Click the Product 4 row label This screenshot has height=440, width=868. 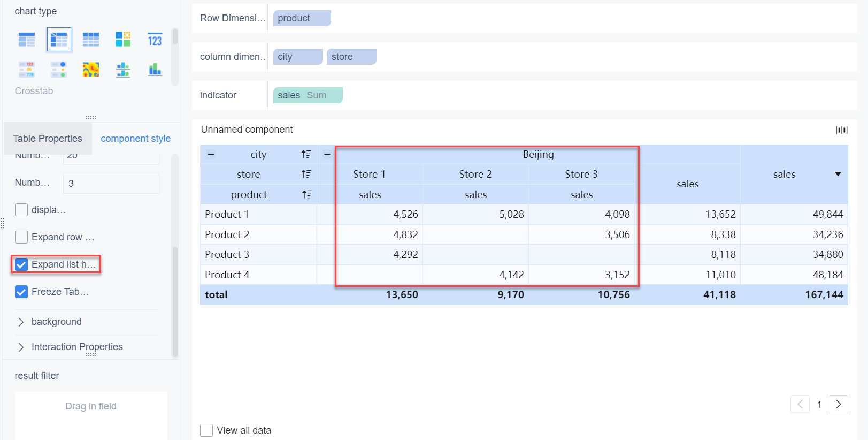pos(227,275)
